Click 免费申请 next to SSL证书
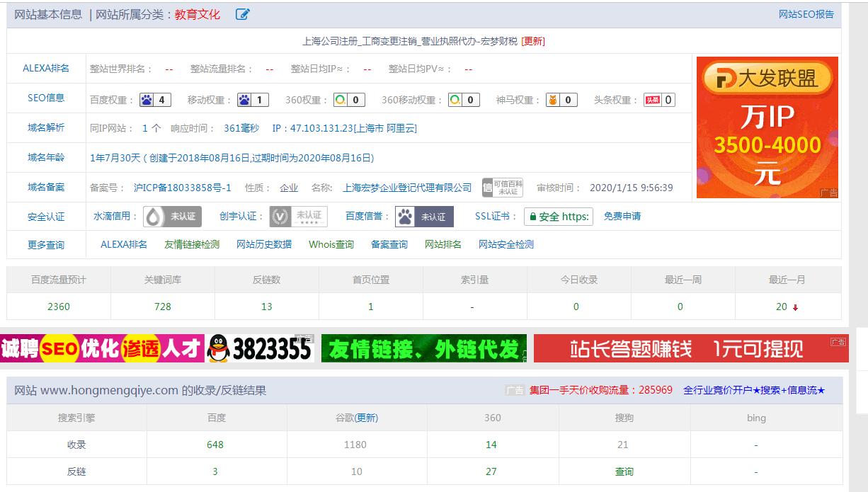Viewport: 868px width, 492px height. [622, 216]
